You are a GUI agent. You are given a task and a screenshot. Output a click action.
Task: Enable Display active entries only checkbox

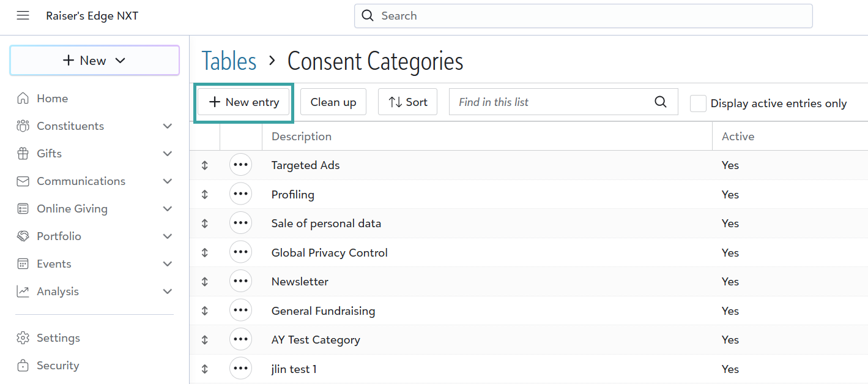point(698,104)
